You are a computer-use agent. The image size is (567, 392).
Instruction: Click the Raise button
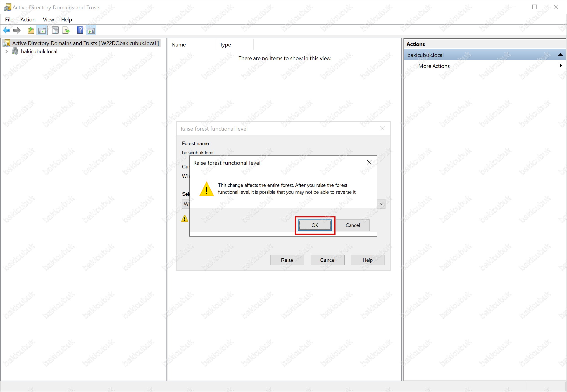click(x=287, y=260)
